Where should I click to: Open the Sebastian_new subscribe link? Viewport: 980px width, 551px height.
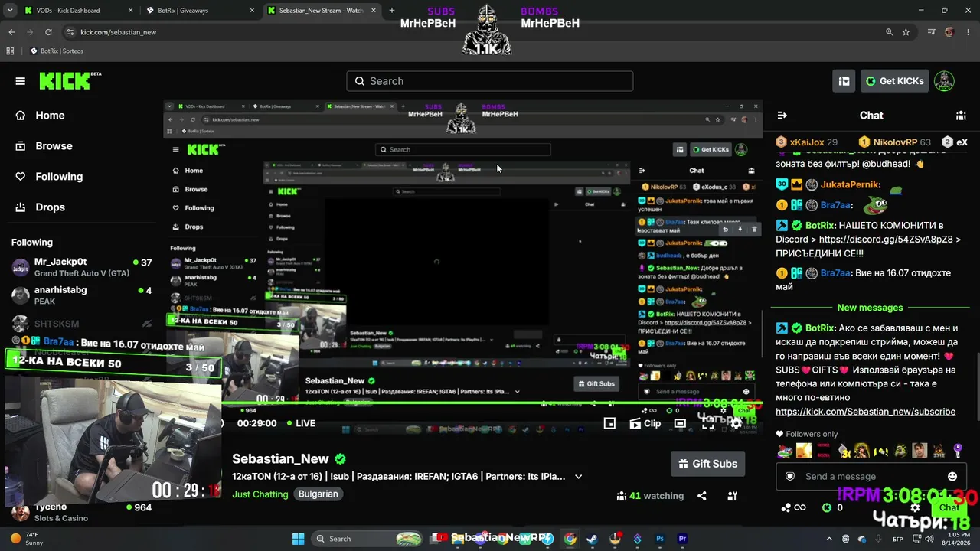[x=865, y=412]
